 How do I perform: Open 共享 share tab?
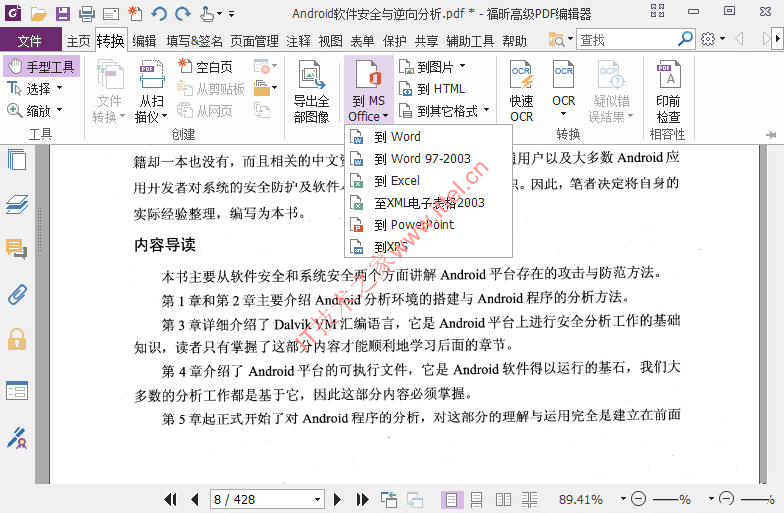click(426, 40)
